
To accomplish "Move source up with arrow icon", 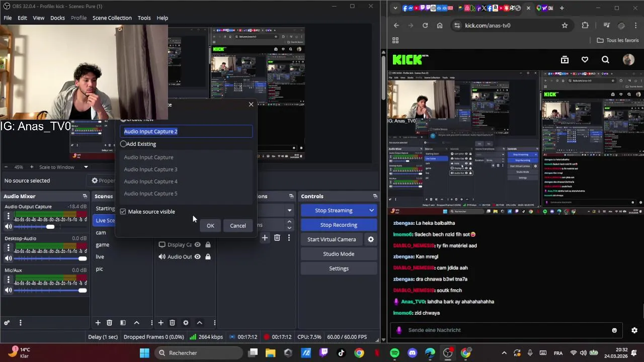I will [199, 323].
